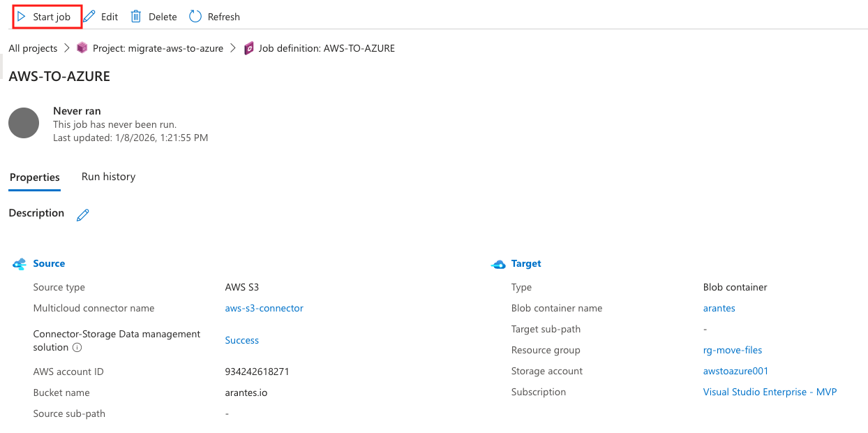This screenshot has height=433, width=868.
Task: Open the arantes blob container link
Action: click(719, 308)
